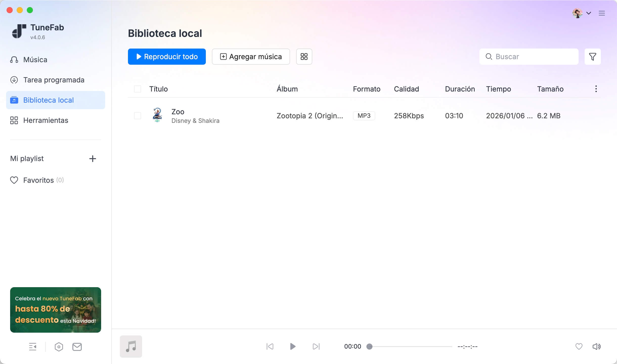Image resolution: width=617 pixels, height=364 pixels.
Task: Click Reproducir todo button
Action: 167,57
